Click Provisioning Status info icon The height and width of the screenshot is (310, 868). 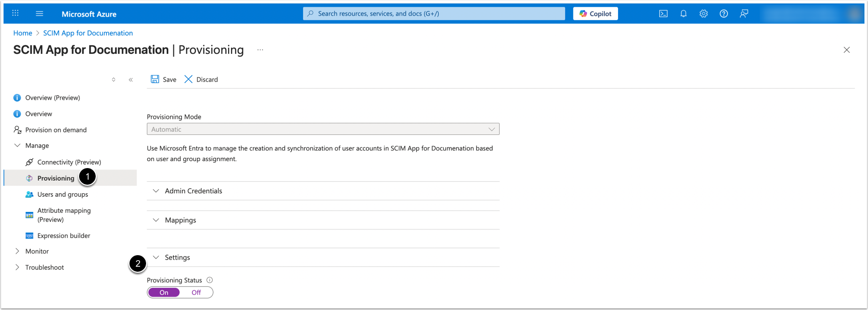[210, 280]
